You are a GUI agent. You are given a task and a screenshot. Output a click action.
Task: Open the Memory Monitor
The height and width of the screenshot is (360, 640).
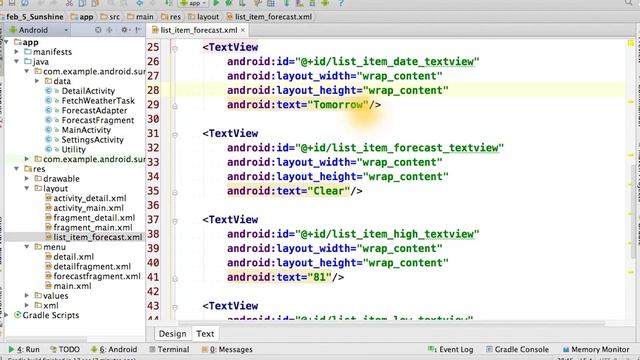(596, 349)
